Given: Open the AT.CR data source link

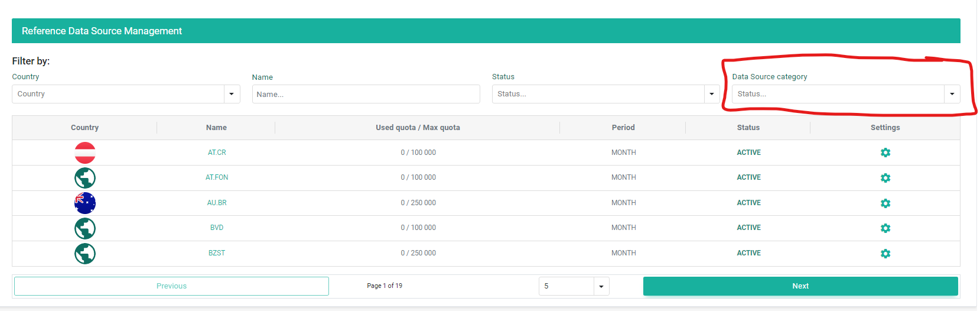Looking at the screenshot, I should pyautogui.click(x=217, y=153).
